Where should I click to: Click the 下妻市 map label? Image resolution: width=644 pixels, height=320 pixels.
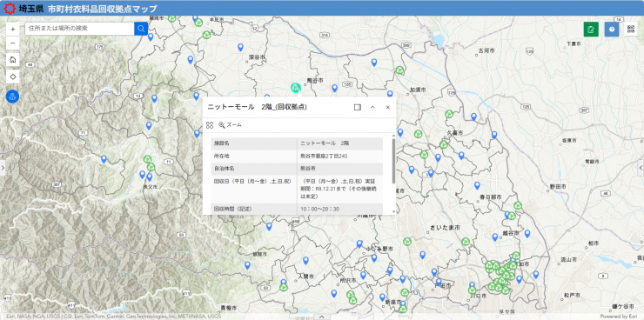pos(573,43)
